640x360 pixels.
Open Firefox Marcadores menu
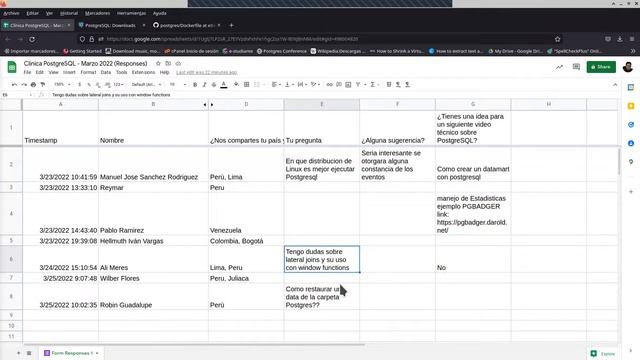click(98, 13)
